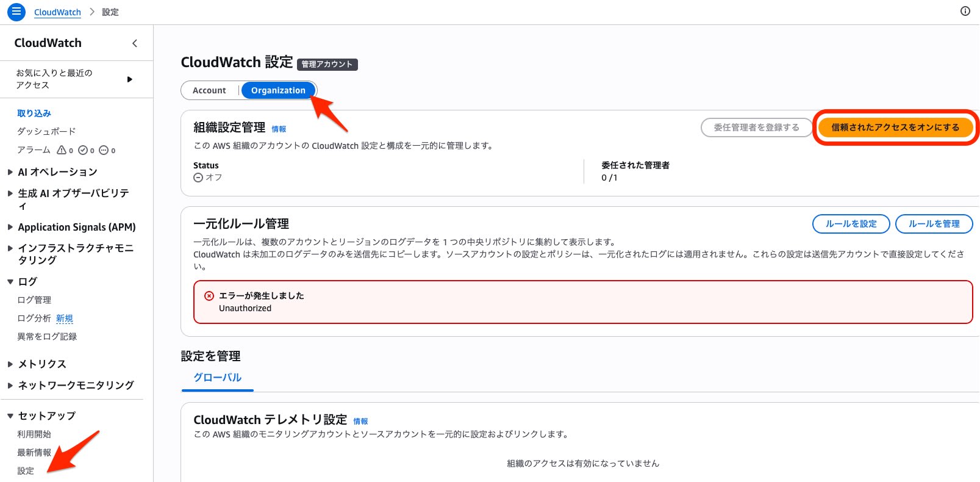The height and width of the screenshot is (482, 980).
Task: Click 組織のアクセスは有効になっていません text
Action: point(583,464)
